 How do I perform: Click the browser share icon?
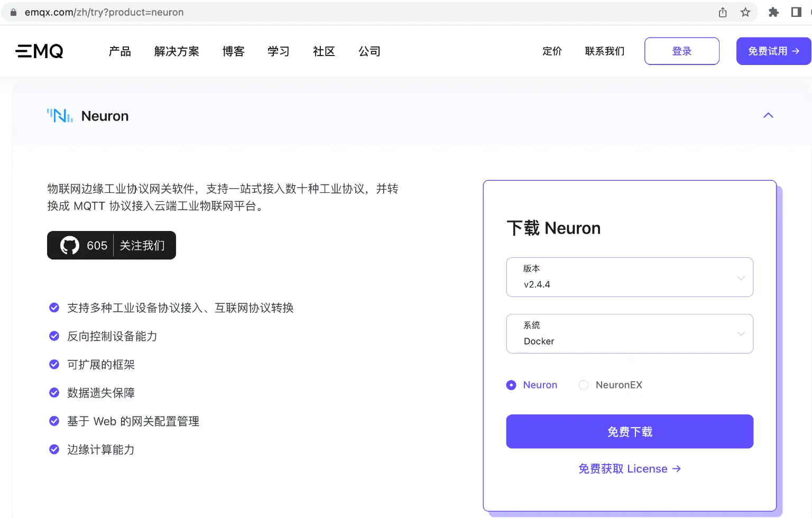pyautogui.click(x=722, y=12)
